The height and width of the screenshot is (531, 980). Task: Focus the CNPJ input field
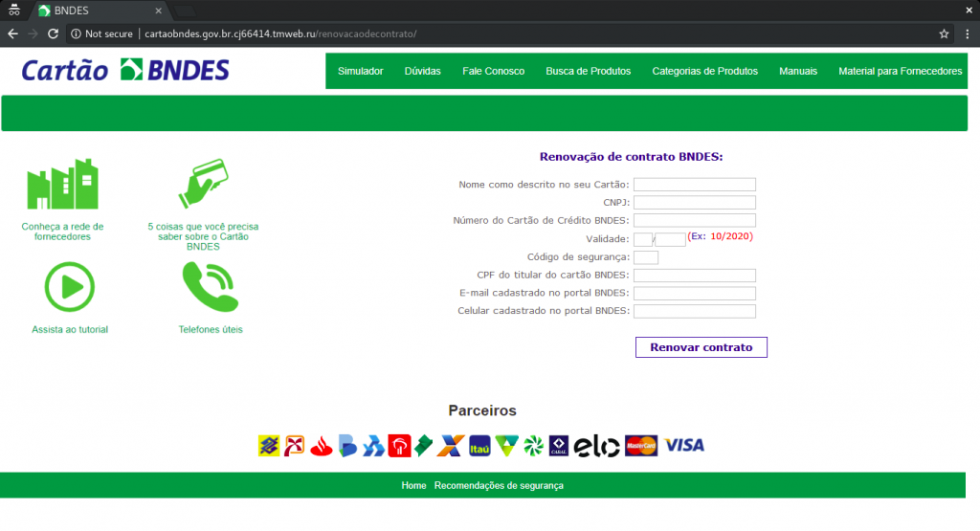(695, 203)
